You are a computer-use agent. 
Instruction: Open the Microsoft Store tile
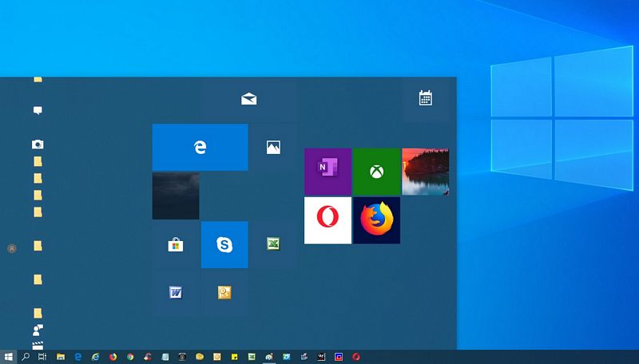(x=176, y=245)
